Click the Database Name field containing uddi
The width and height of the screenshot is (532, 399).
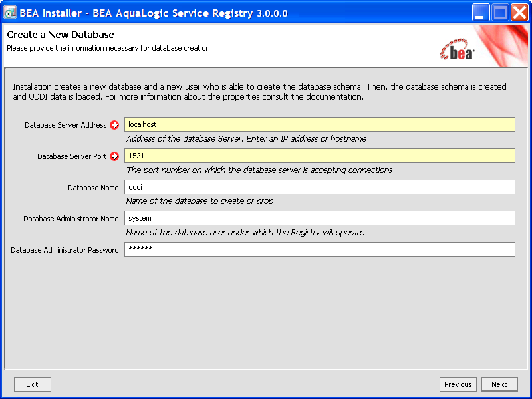click(320, 187)
